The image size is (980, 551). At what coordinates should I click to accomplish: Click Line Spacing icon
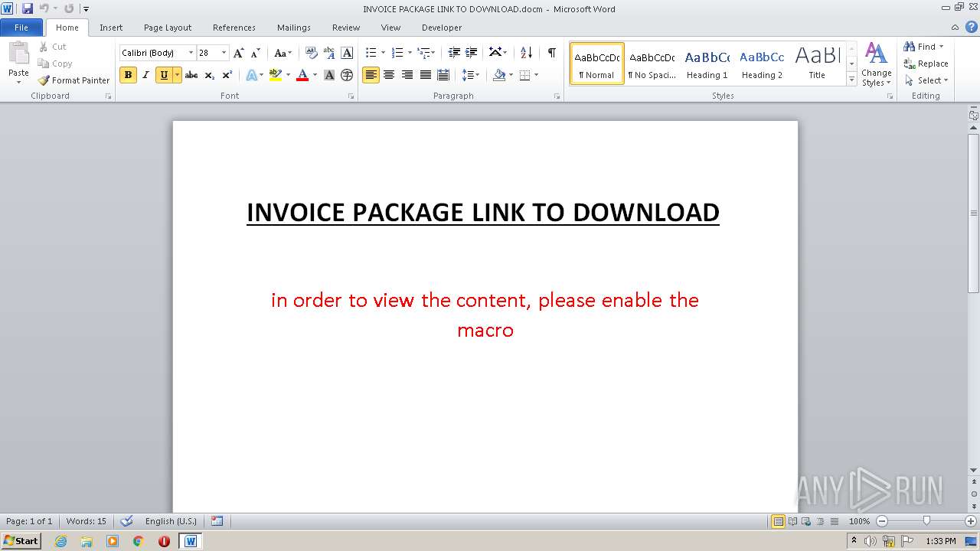[x=467, y=75]
